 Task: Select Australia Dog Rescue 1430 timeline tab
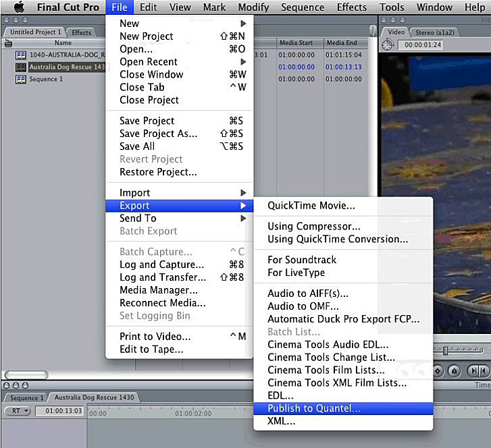94,397
